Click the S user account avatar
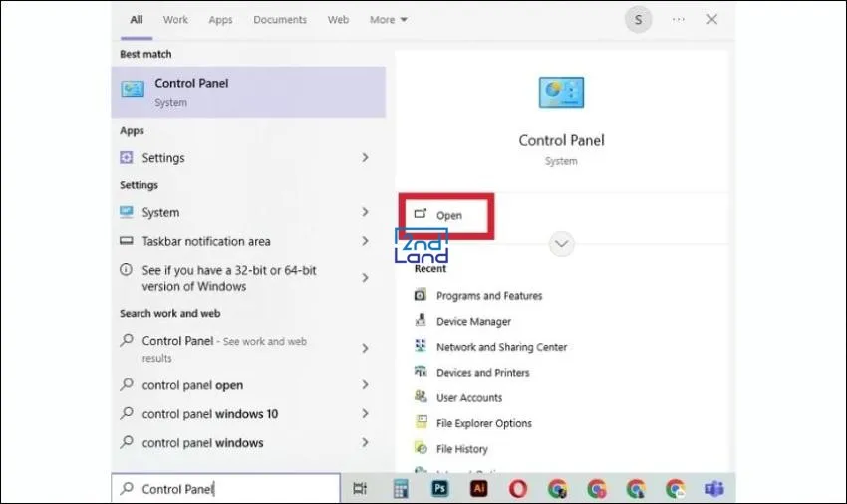The image size is (847, 504). pos(638,20)
